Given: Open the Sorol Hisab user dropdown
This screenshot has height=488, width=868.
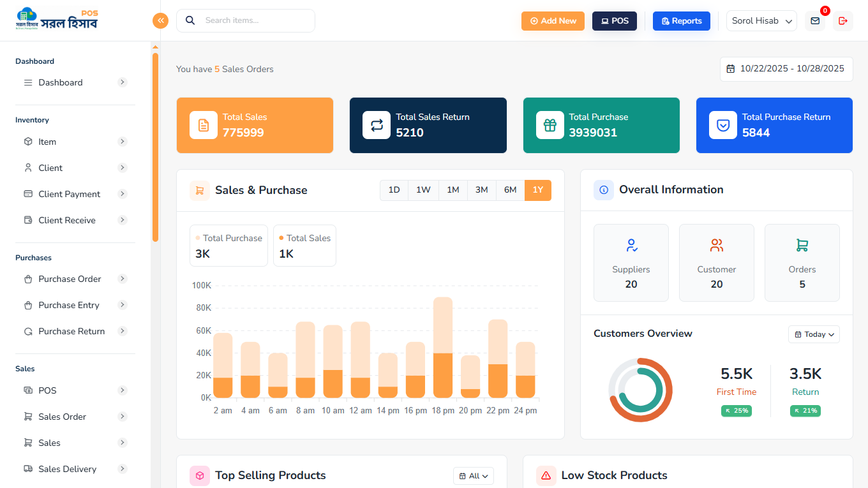Looking at the screenshot, I should (x=761, y=21).
